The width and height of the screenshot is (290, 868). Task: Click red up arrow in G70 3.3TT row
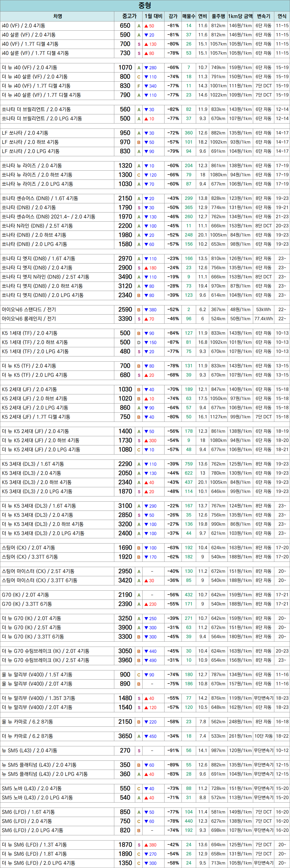[x=146, y=604]
